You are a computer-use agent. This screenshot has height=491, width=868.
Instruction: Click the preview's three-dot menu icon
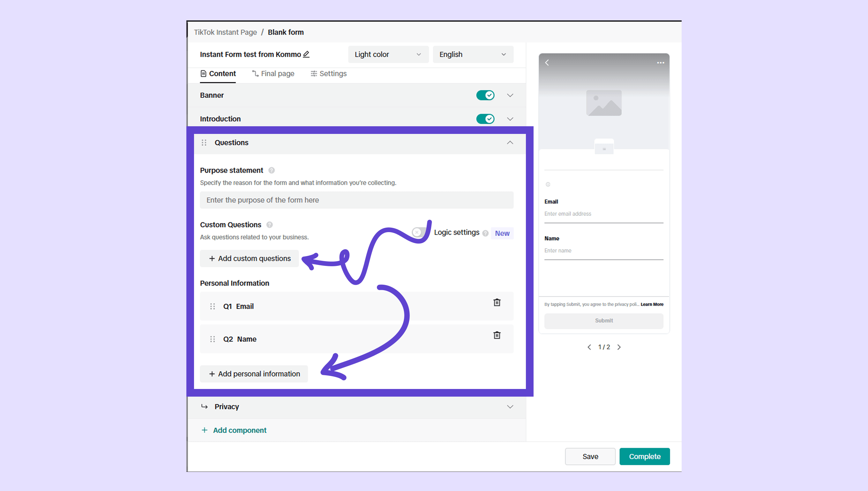point(661,63)
